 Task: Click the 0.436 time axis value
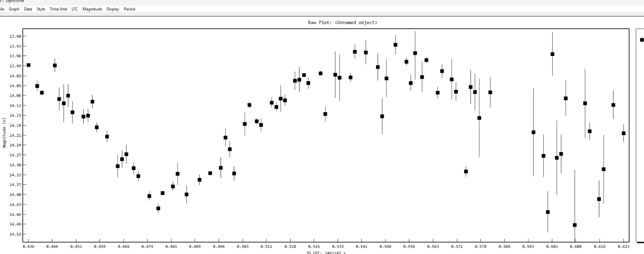point(29,246)
